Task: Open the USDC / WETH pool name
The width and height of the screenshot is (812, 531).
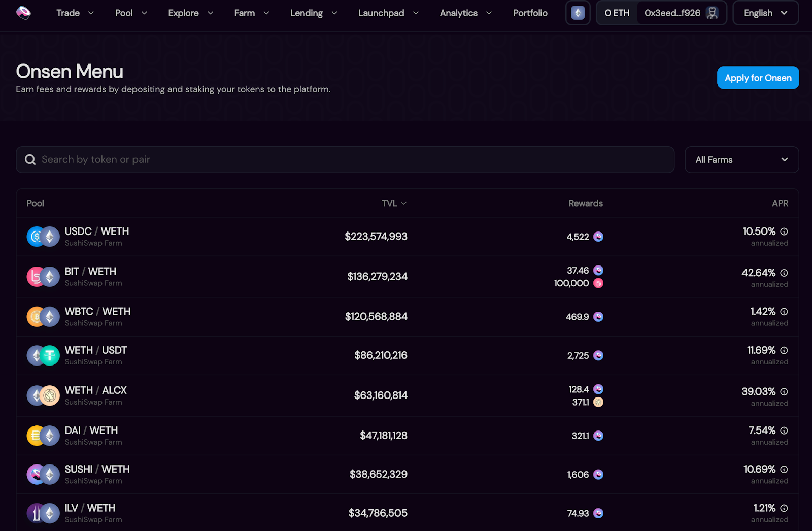Action: (97, 231)
